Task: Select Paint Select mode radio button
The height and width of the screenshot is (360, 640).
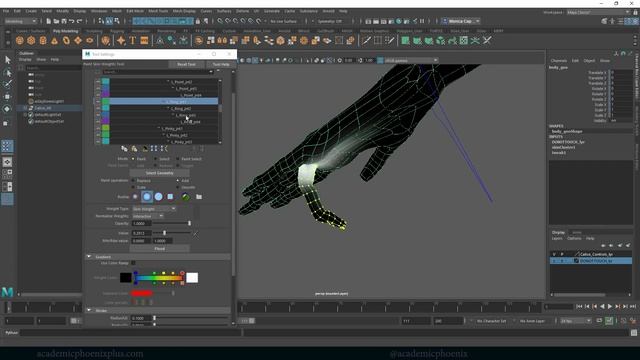Action: [x=178, y=159]
